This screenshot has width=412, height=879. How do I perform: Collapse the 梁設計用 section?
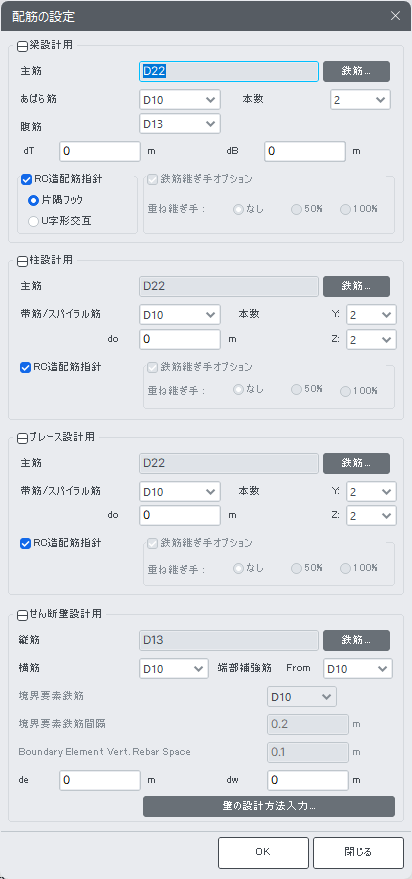pyautogui.click(x=22, y=47)
